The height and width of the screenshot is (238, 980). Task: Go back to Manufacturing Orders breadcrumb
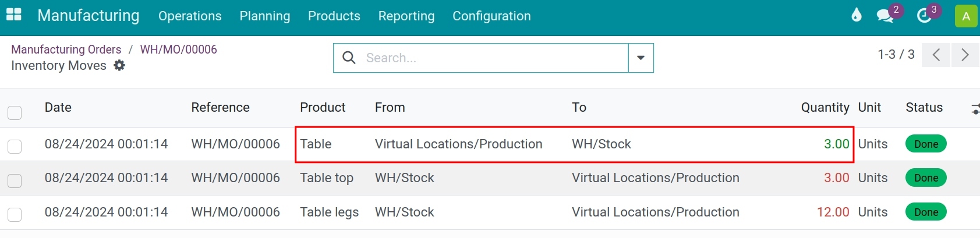(x=66, y=49)
